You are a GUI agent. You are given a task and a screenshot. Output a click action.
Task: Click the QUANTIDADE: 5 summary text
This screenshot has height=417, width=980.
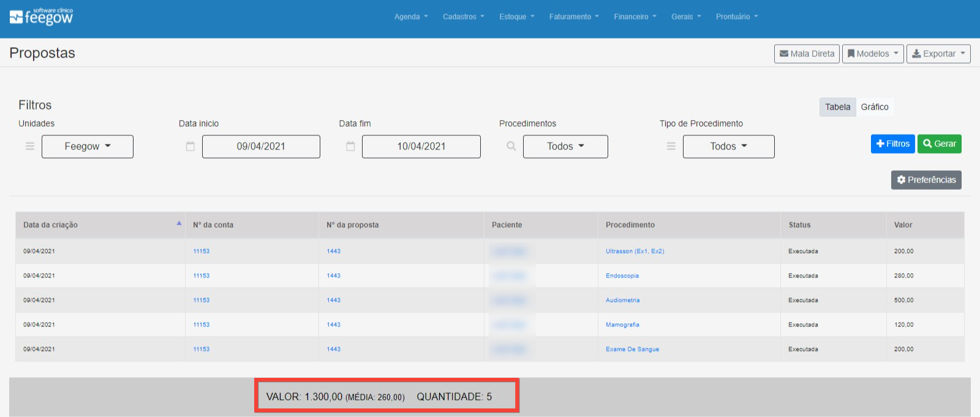[454, 397]
